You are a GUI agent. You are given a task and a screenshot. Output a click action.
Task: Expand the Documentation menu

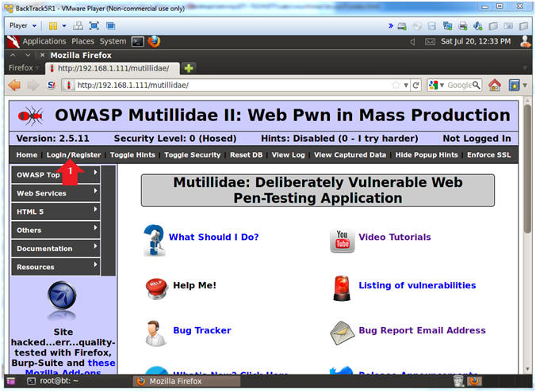[x=56, y=248]
